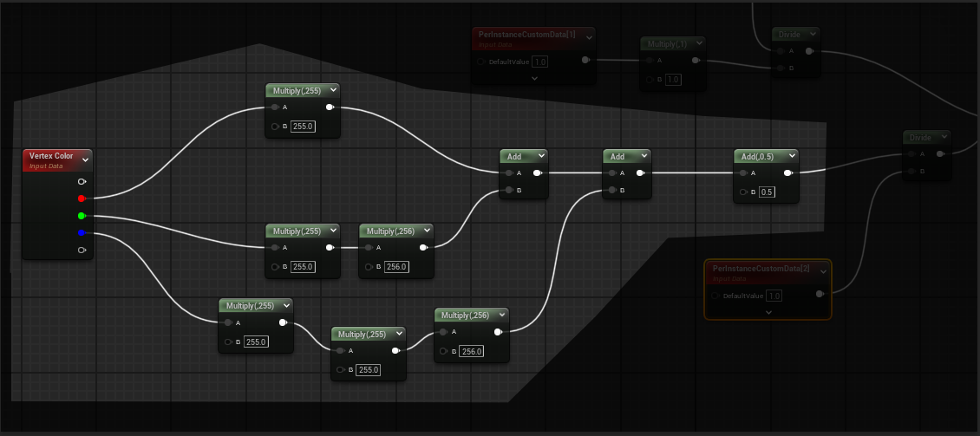
Task: Click the B input pin on Multiply(,1)
Action: 649,80
